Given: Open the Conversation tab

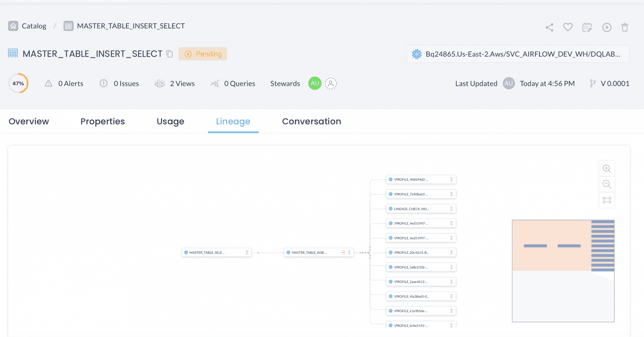Looking at the screenshot, I should point(311,121).
